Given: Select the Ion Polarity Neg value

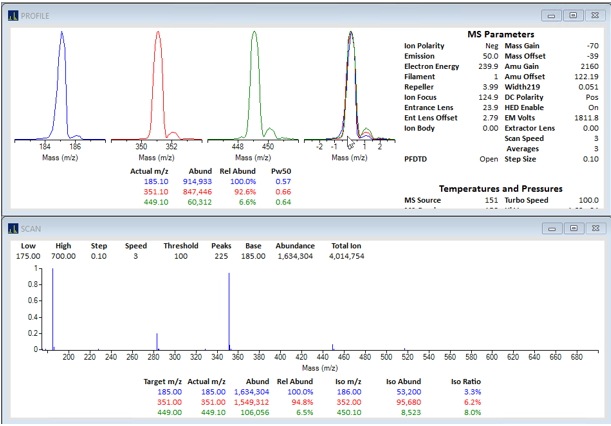Looking at the screenshot, I should 491,46.
